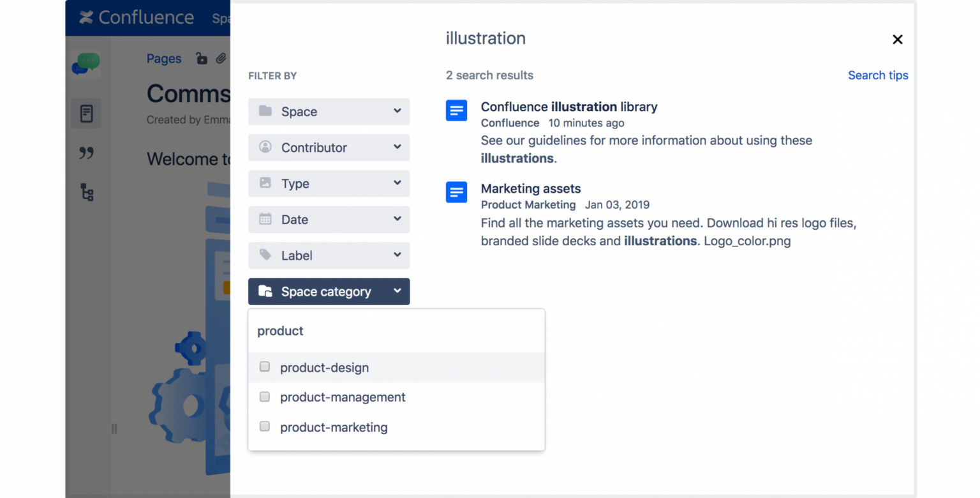Open the Pages sidebar icon

(87, 113)
